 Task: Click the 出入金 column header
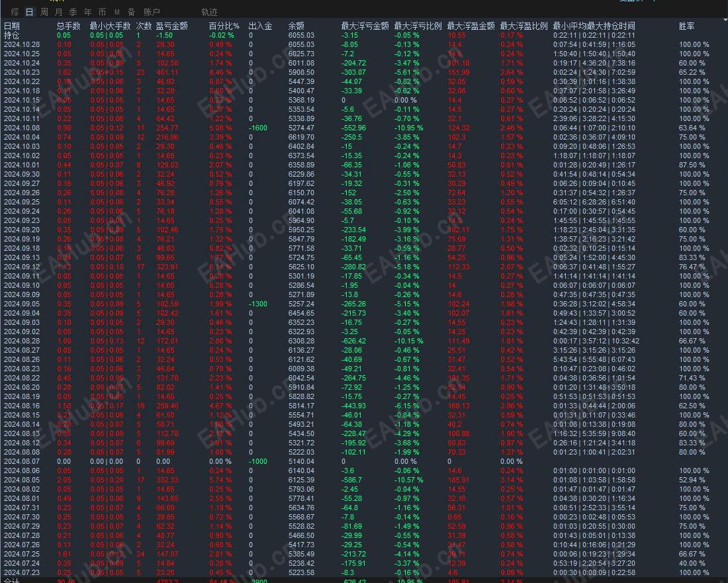(x=261, y=26)
